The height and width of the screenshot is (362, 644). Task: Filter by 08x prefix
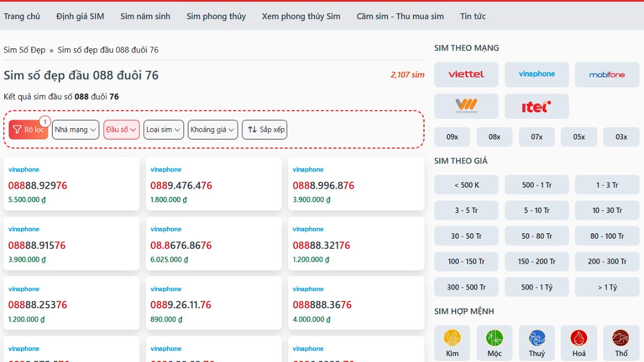pos(494,137)
